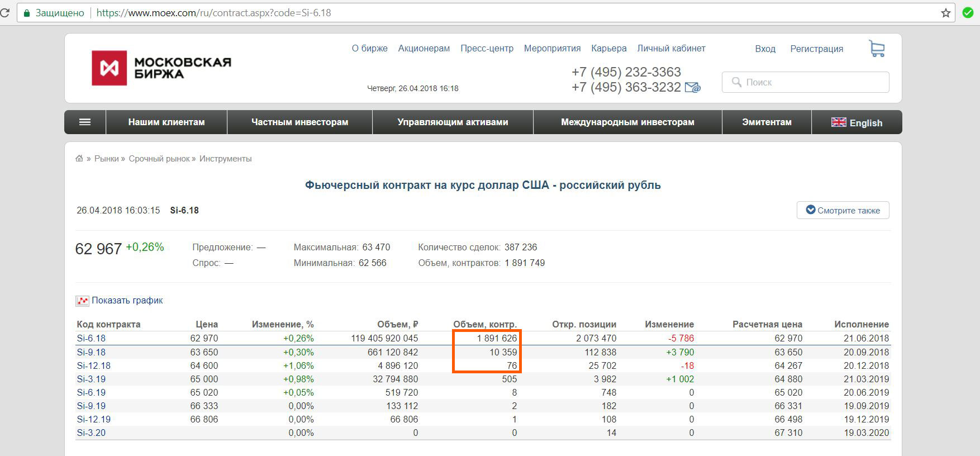Bookmark page with star icon
Screen dimensions: 980x456
946,13
